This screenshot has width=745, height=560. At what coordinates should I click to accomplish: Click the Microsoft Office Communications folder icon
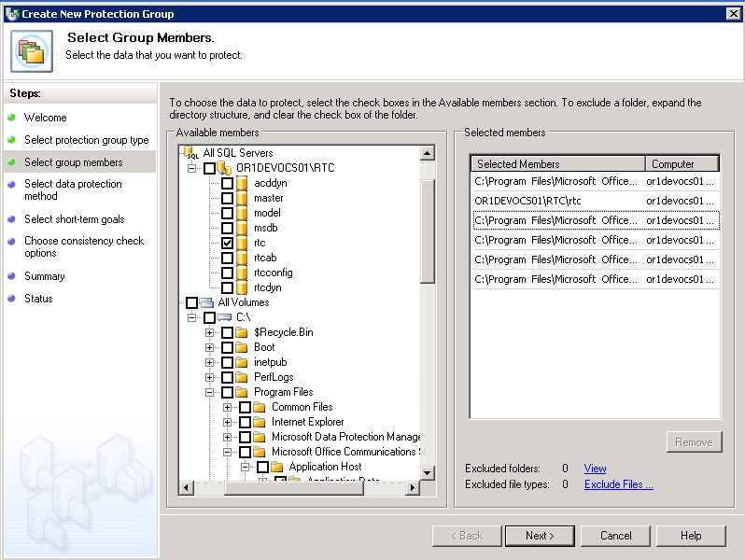(x=260, y=452)
